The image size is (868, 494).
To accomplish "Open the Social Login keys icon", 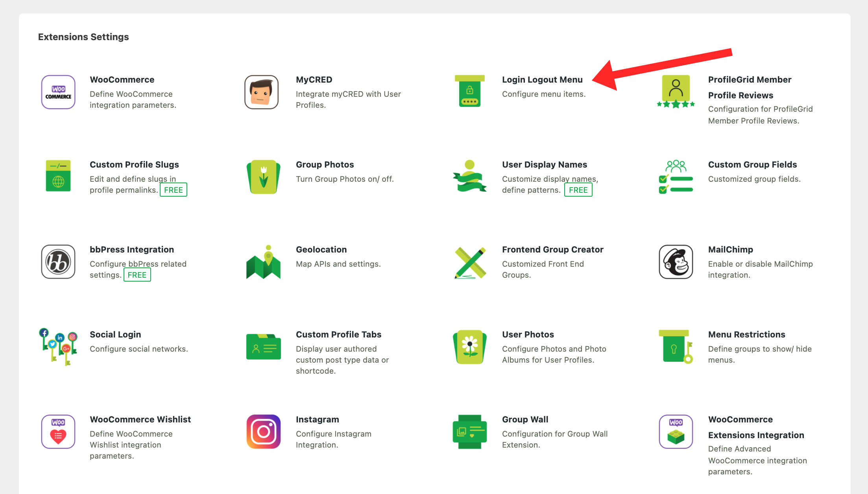I will [58, 347].
